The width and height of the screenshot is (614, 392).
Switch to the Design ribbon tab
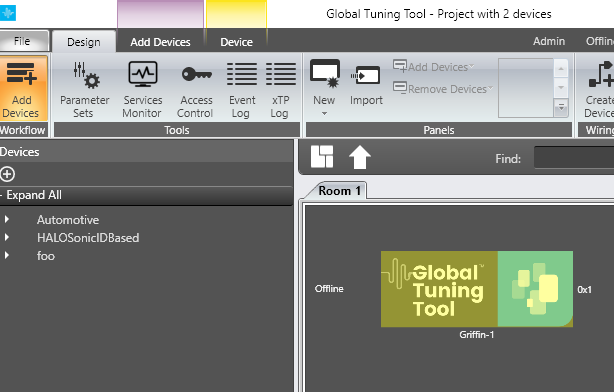[84, 42]
